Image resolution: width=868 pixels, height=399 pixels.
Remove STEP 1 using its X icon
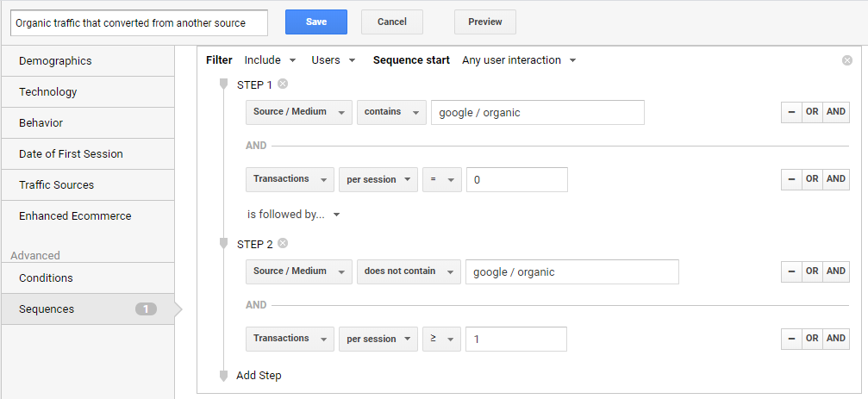(x=283, y=84)
